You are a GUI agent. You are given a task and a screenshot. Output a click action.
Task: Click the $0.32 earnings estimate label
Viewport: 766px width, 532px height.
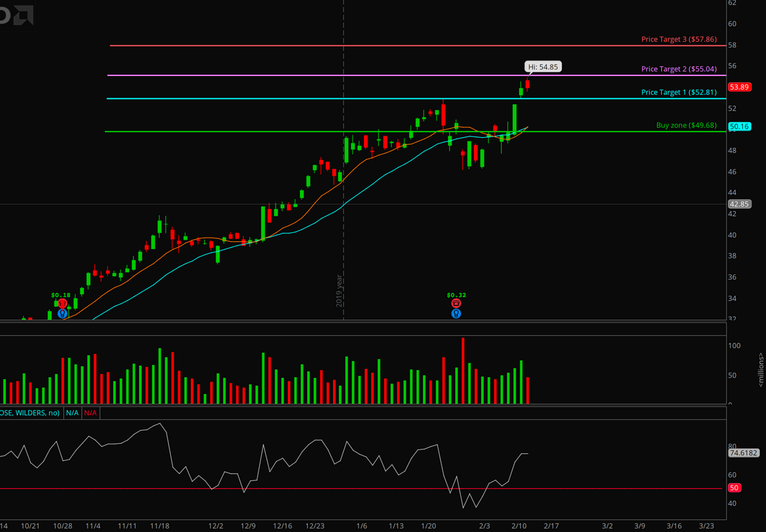click(x=456, y=295)
